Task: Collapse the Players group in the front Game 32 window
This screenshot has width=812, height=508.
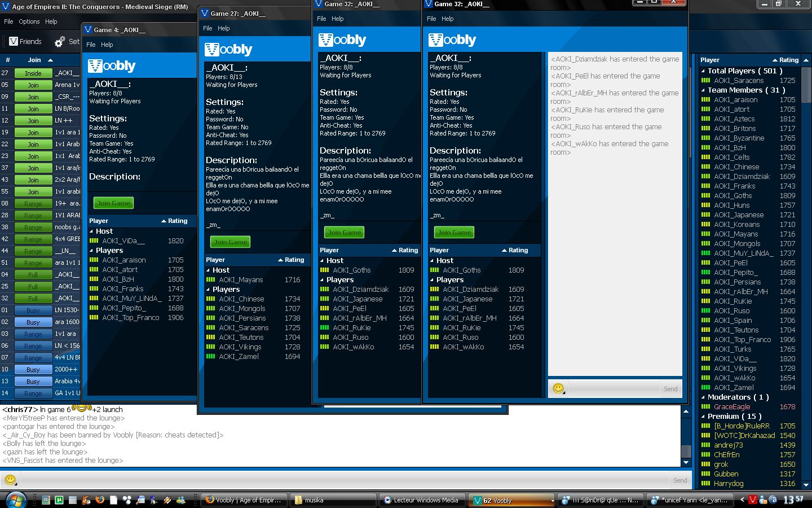Action: coord(433,280)
